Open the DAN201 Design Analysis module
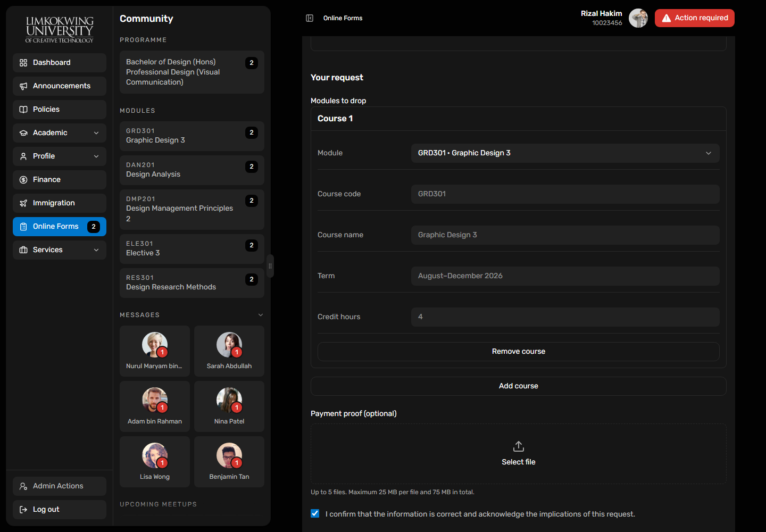 tap(192, 170)
